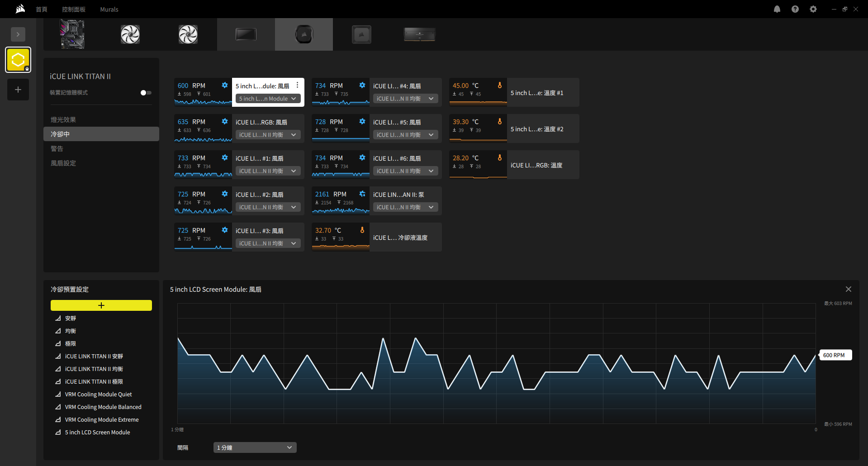
Task: Select the motherboard device thumbnail
Action: 72,34
